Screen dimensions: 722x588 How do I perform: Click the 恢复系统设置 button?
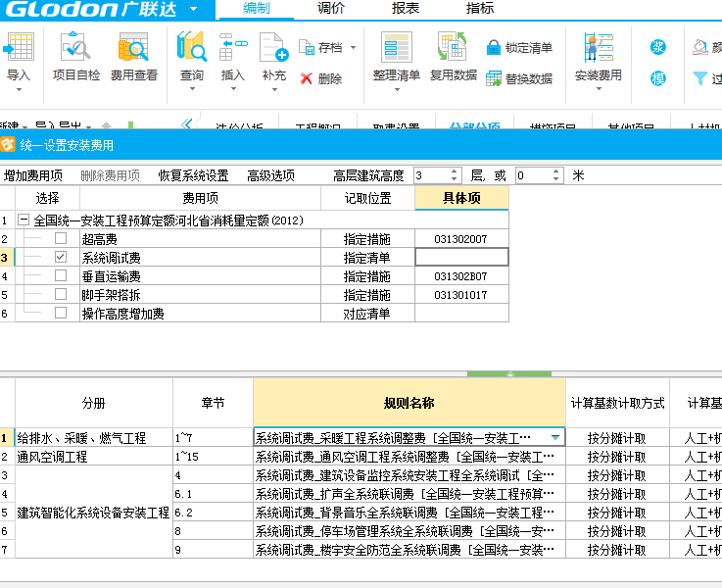pos(193,175)
